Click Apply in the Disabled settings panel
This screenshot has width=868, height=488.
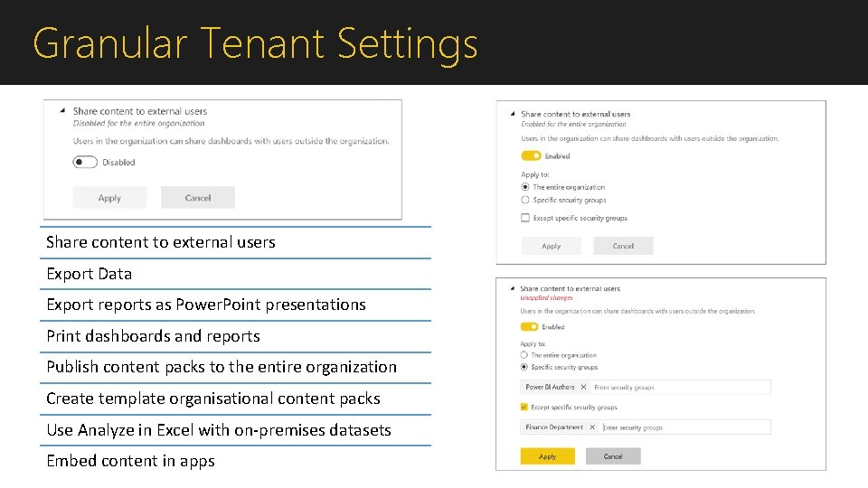[109, 198]
